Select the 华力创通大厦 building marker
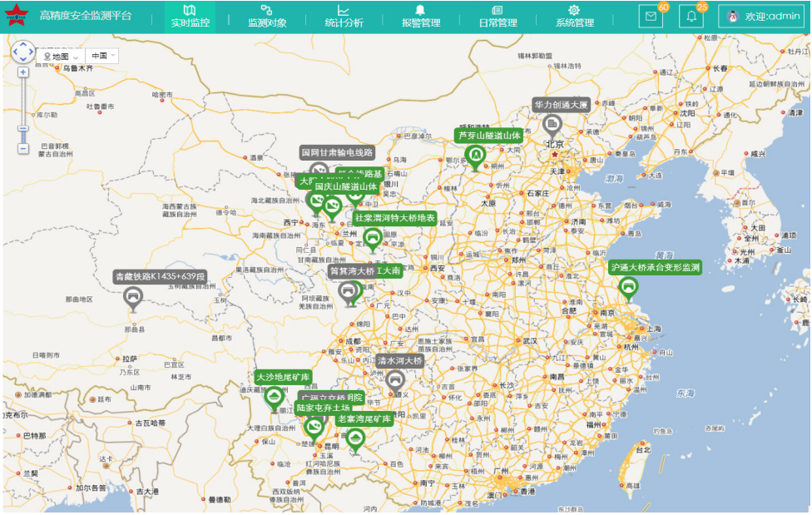The width and height of the screenshot is (812, 515). click(x=552, y=125)
